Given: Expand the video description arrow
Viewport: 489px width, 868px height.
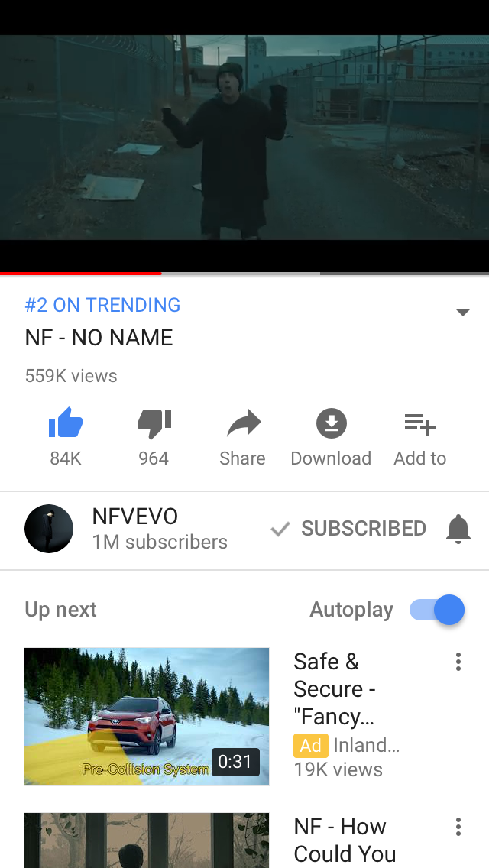Looking at the screenshot, I should click(462, 312).
